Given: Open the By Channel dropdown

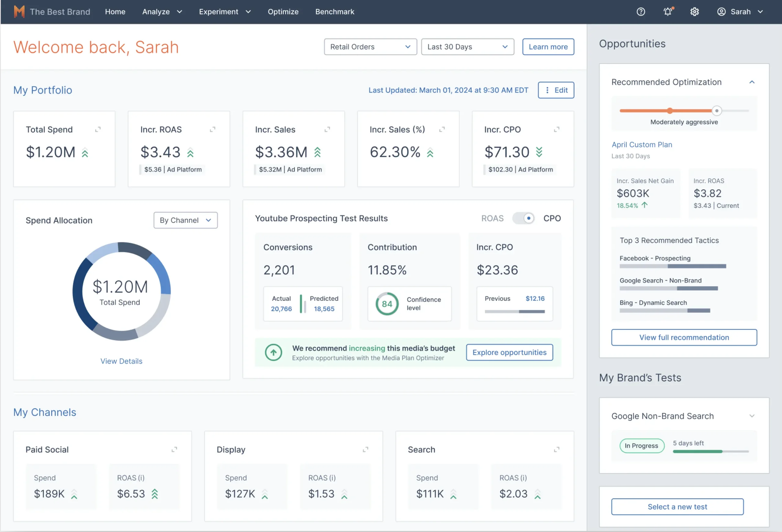Looking at the screenshot, I should pos(185,220).
